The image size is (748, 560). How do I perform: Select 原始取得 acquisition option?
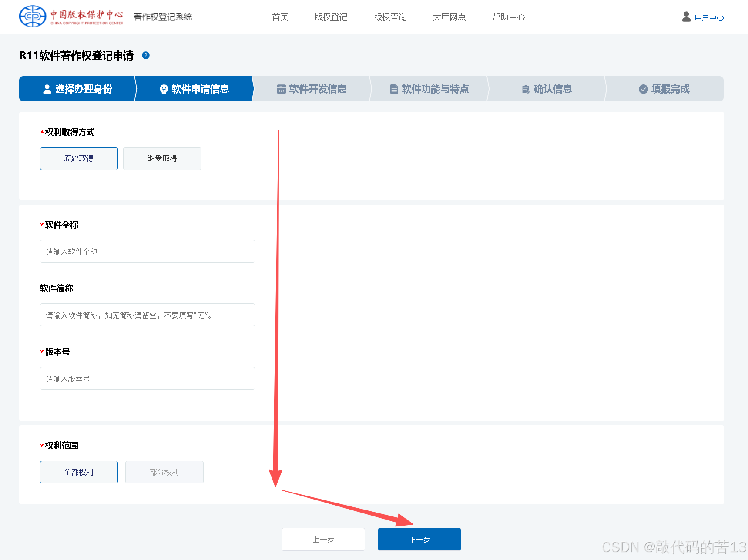pos(79,158)
